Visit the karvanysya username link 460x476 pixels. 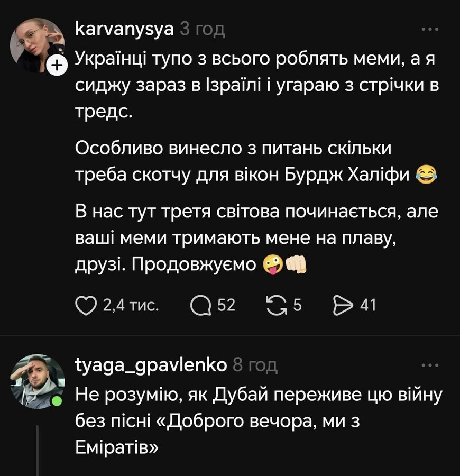(x=124, y=29)
